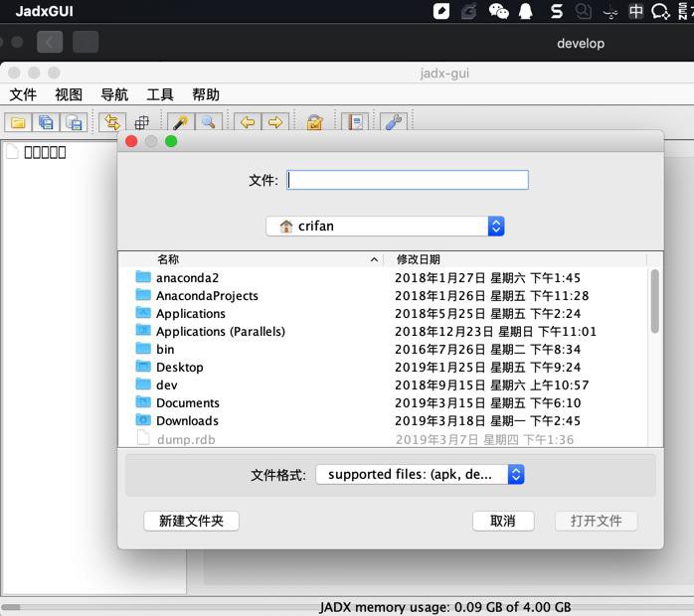The height and width of the screenshot is (616, 694).
Task: Click the Forward arrow toolbar icon
Action: (x=274, y=122)
